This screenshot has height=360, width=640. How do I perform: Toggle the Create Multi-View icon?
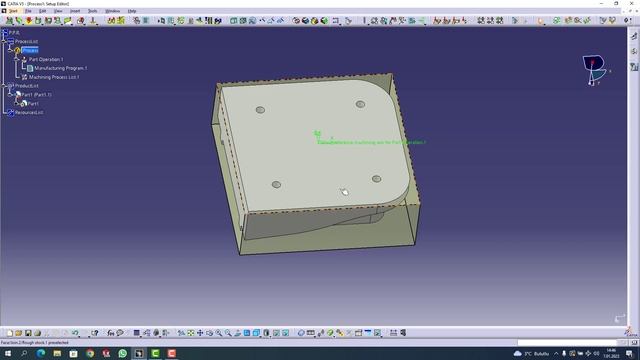(x=247, y=333)
